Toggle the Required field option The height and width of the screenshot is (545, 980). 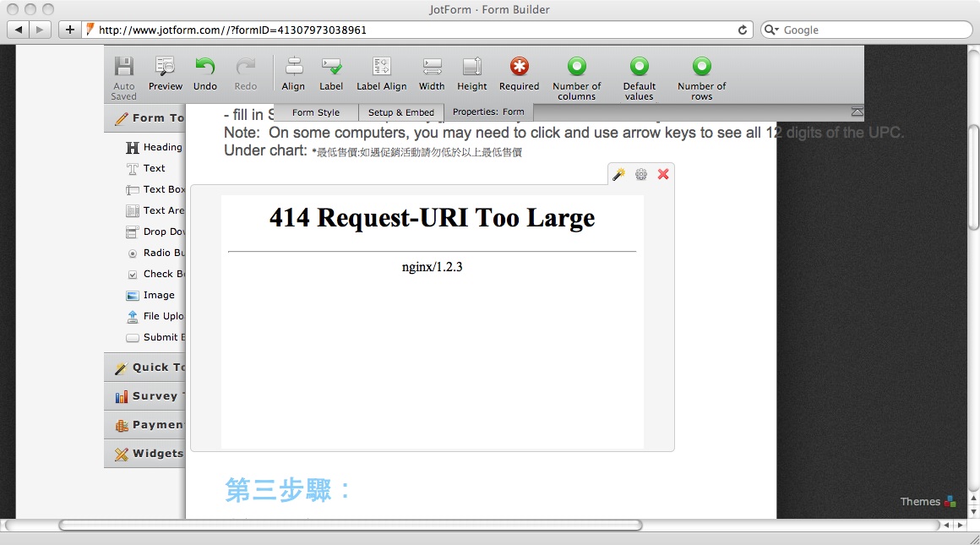coord(519,68)
